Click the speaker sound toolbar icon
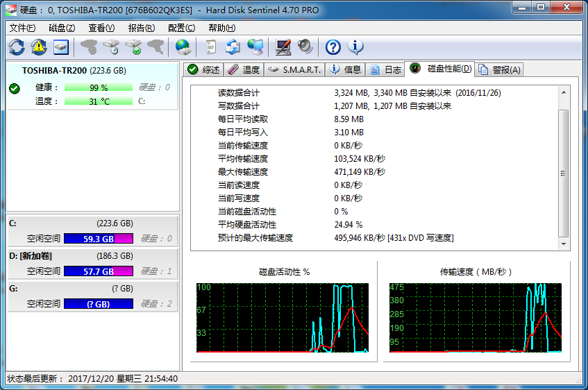This screenshot has width=588, height=390. point(305,47)
